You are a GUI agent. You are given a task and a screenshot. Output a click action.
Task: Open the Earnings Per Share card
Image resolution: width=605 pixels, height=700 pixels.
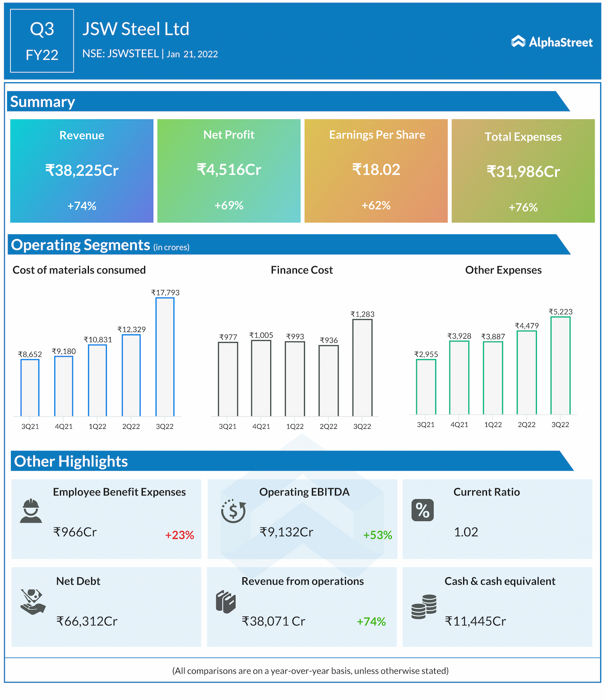(376, 171)
